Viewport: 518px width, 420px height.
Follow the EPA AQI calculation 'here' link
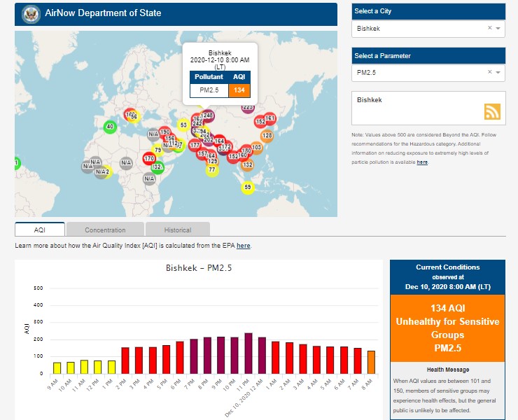[x=243, y=246]
